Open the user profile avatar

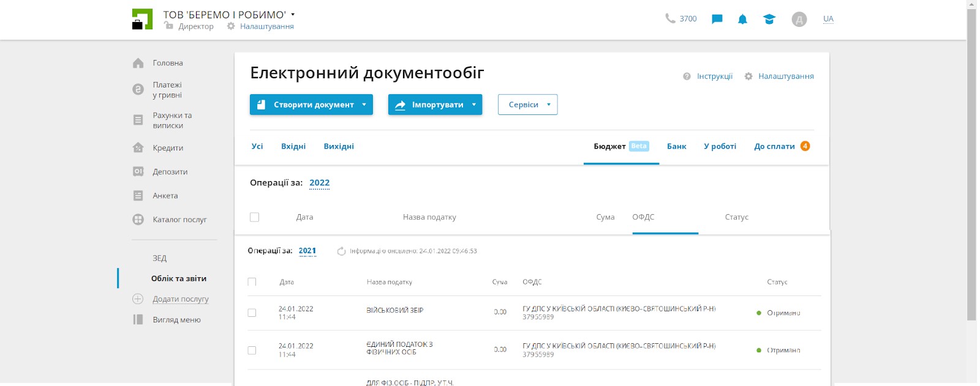[x=799, y=20]
